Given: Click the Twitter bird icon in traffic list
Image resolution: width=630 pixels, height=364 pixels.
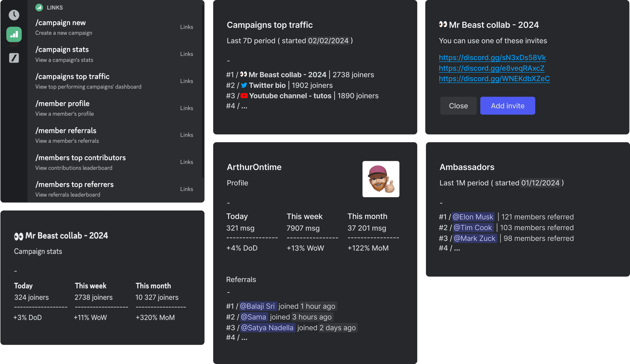Looking at the screenshot, I should coord(244,85).
